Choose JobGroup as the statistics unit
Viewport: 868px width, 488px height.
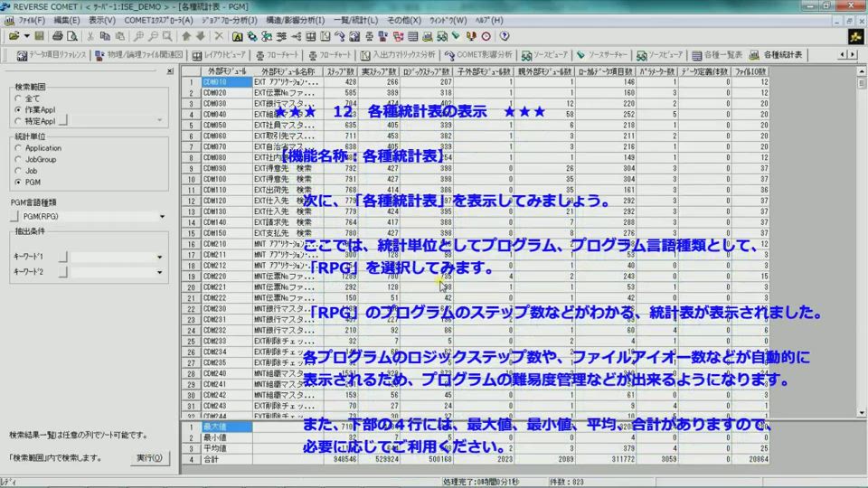18,159
